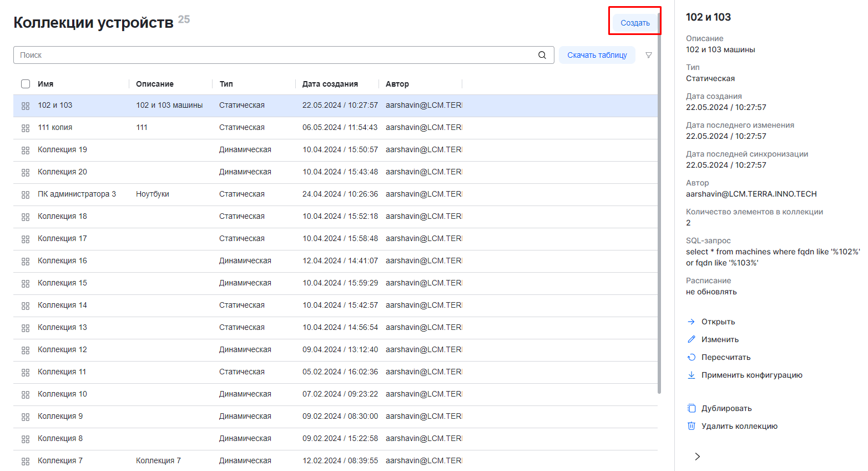
Task: Click the pencil icon beside Изменить
Action: click(691, 339)
